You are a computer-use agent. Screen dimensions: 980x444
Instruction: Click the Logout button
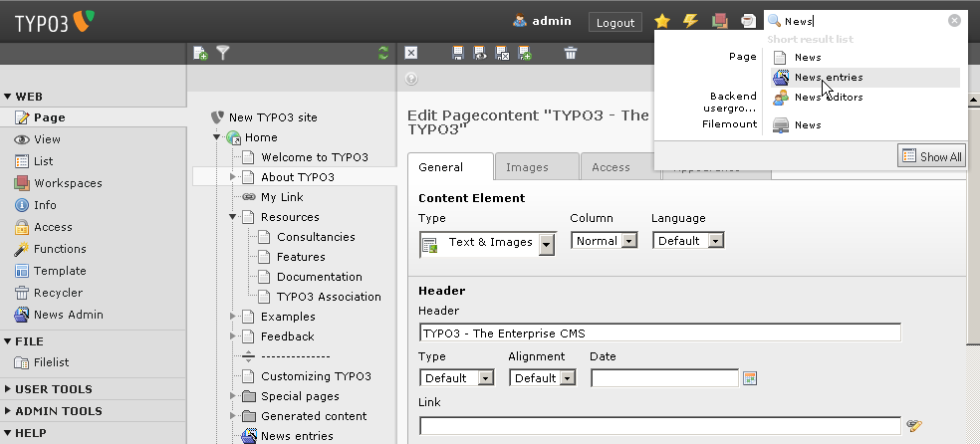(x=614, y=23)
